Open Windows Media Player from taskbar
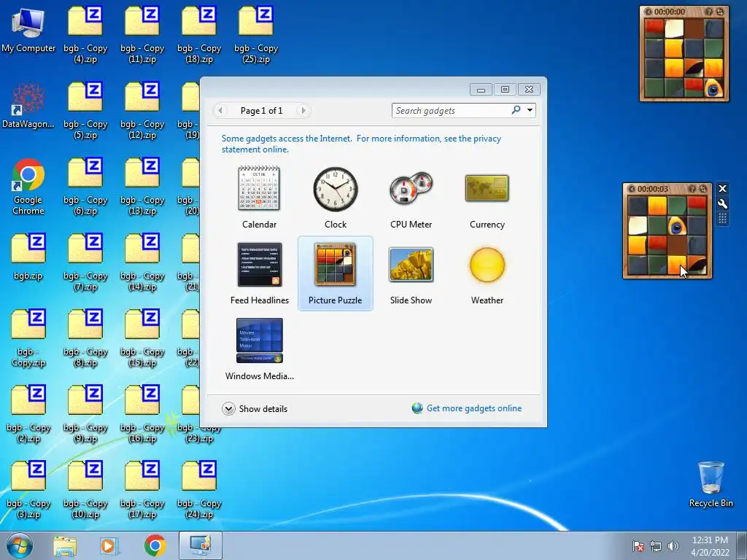 (x=109, y=545)
